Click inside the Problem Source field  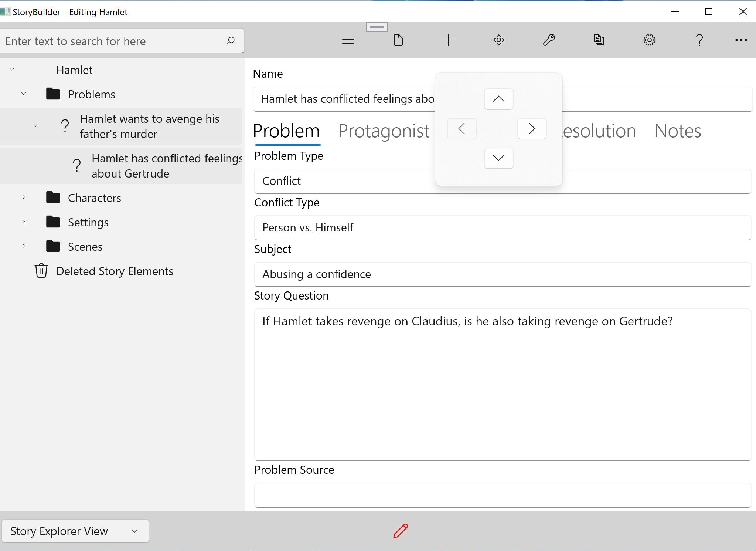[503, 495]
